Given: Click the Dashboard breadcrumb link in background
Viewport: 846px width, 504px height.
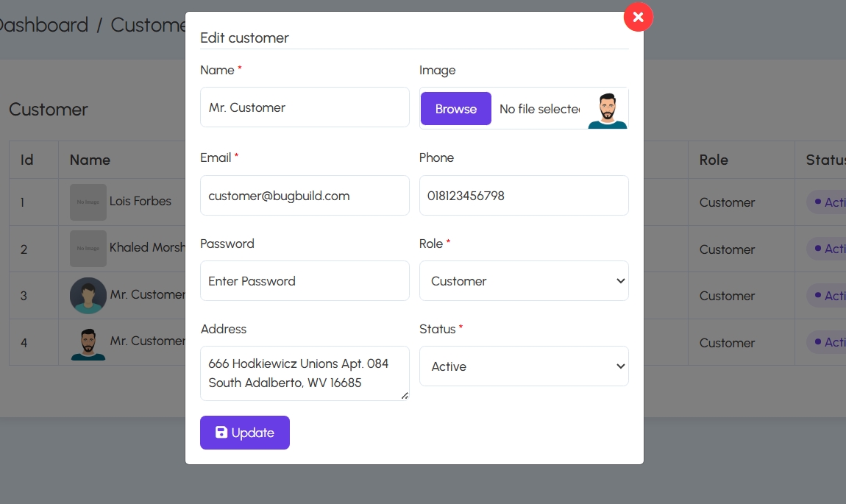Looking at the screenshot, I should [43, 25].
